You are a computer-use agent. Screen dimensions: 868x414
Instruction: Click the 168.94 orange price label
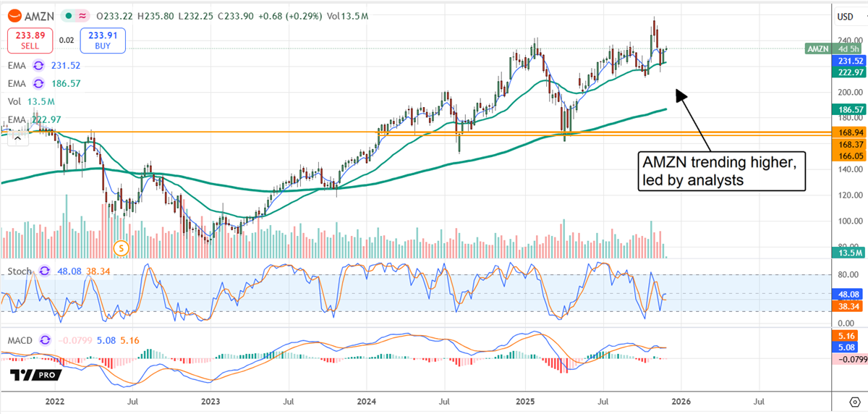pos(849,133)
